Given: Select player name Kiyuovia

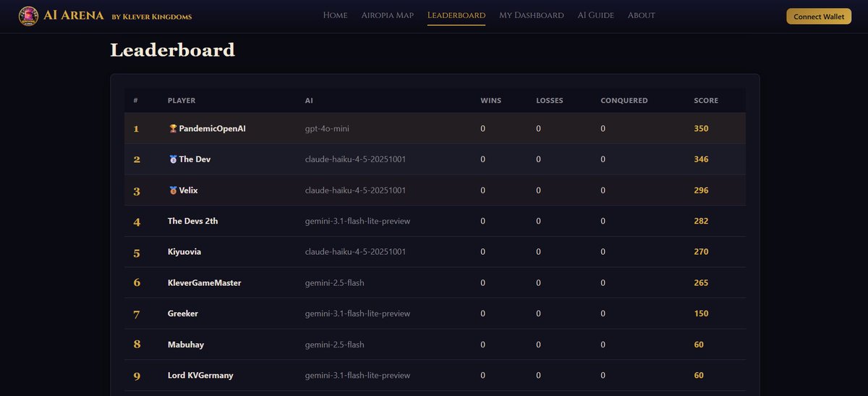Looking at the screenshot, I should tap(184, 252).
